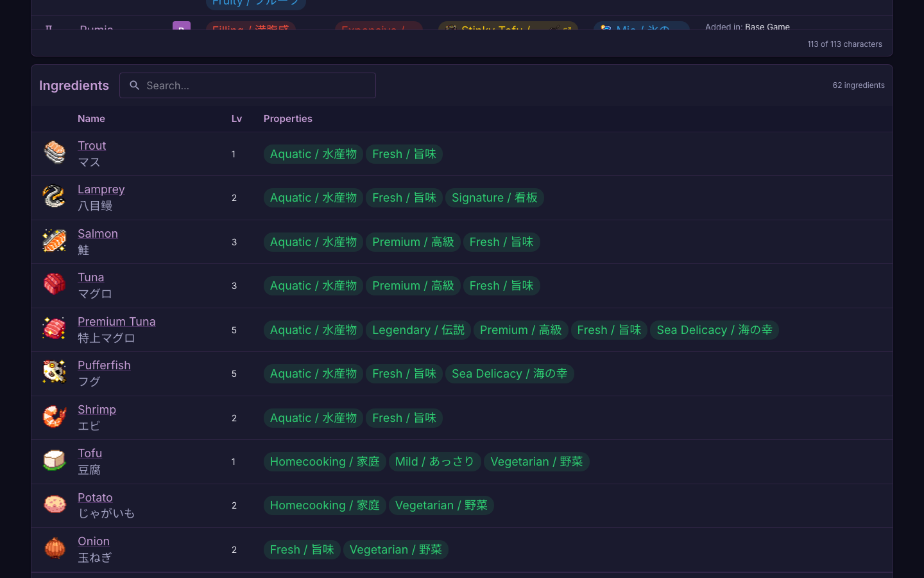Screen dimensions: 924x578
Task: Click Potato's Homecooking tag
Action: [325, 505]
